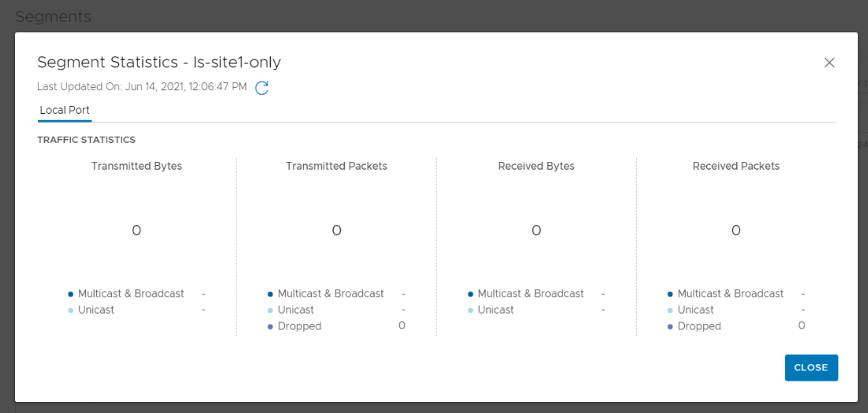
Task: Select the Received Packets total value
Action: tap(736, 231)
